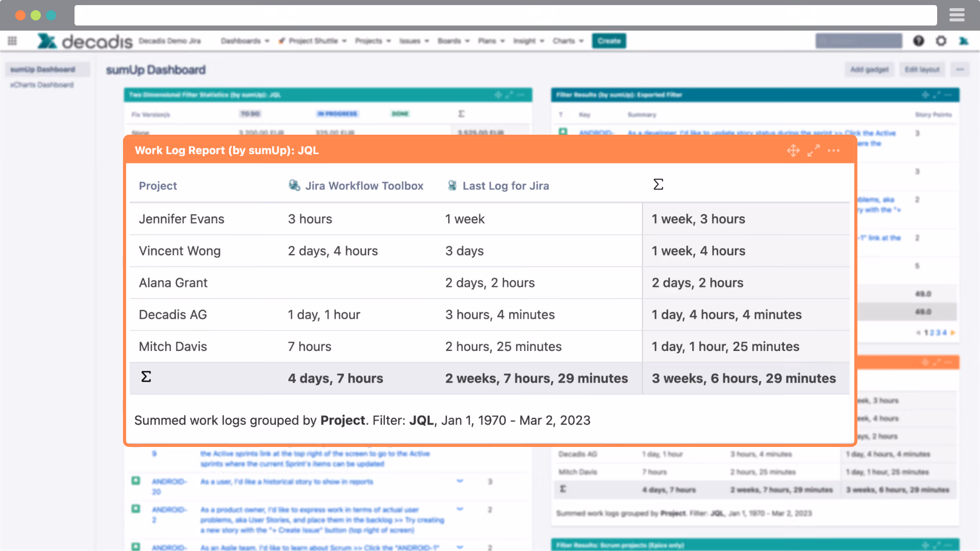Open the Projects dropdown menu
The image size is (980, 551).
[x=373, y=41]
